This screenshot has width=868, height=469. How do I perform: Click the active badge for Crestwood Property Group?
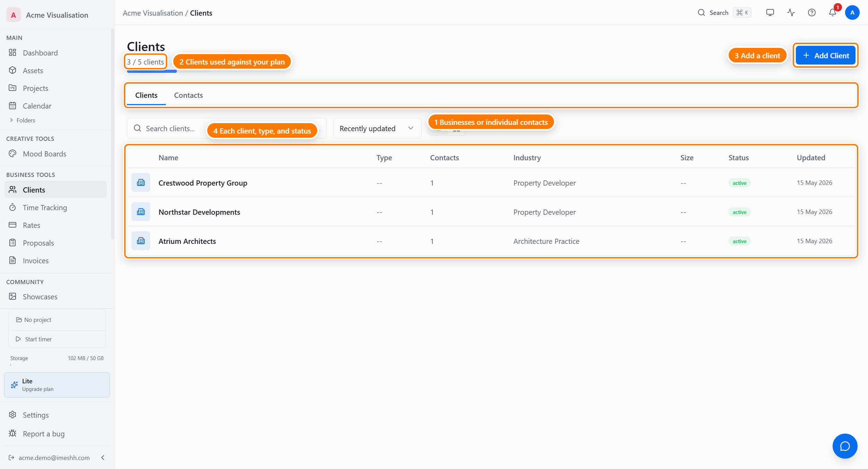[x=739, y=183]
